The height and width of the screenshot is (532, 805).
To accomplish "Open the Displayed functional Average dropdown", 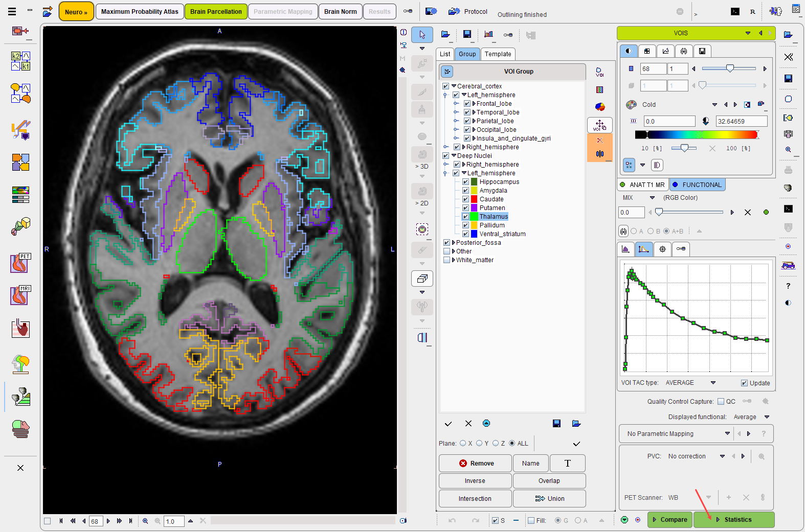I will [x=767, y=417].
